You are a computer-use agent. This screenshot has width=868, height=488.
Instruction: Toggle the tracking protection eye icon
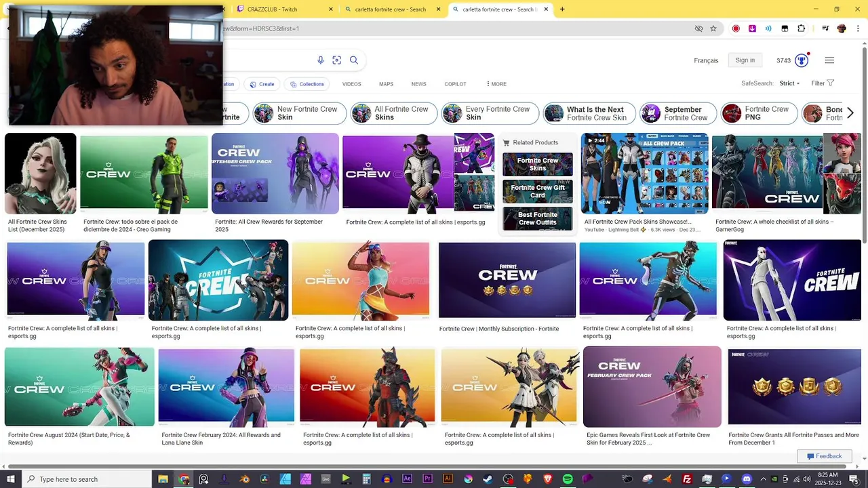click(x=698, y=28)
